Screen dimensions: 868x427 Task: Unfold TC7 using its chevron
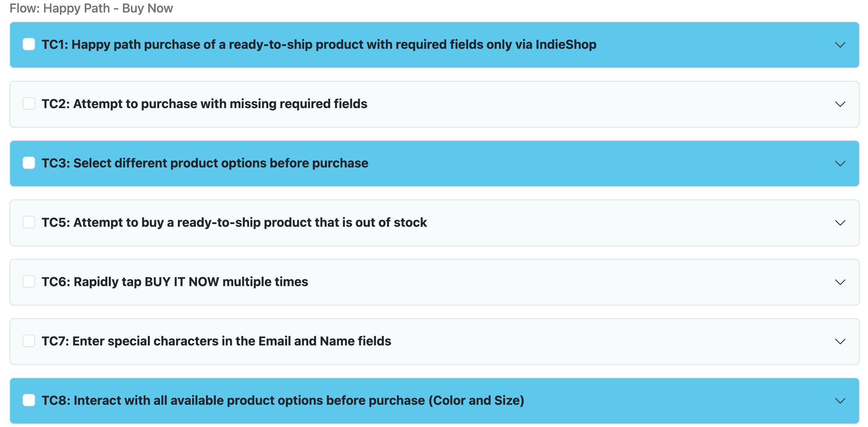840,342
